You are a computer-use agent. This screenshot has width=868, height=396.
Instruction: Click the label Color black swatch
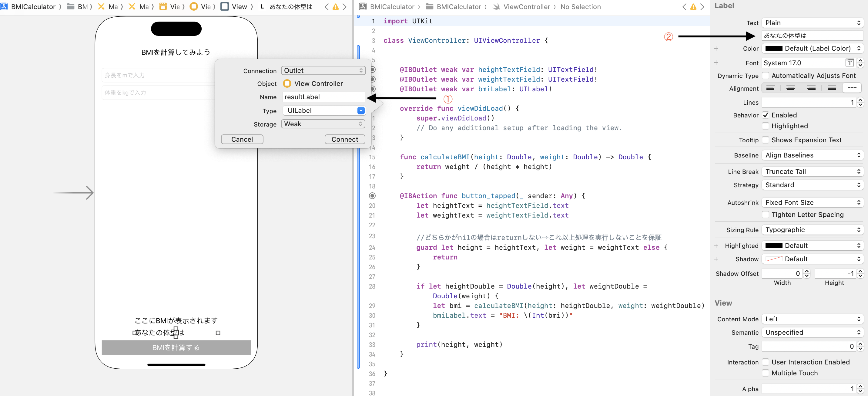[774, 48]
